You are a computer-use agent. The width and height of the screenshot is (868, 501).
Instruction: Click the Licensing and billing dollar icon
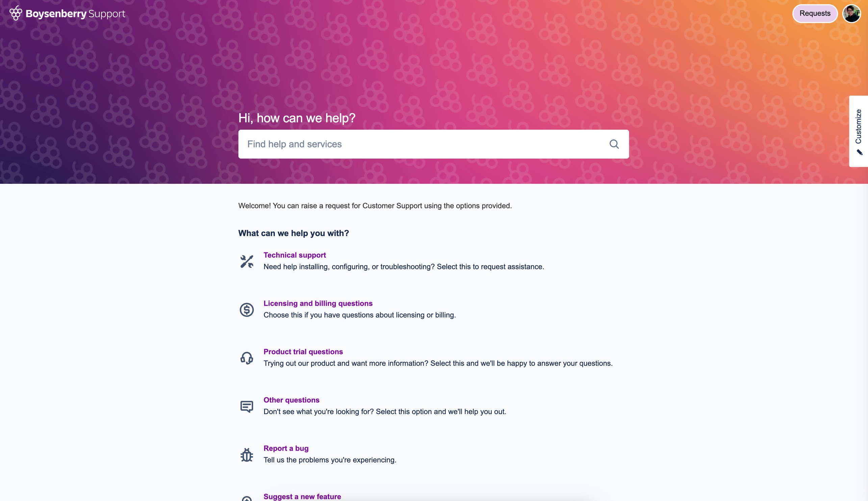tap(246, 309)
